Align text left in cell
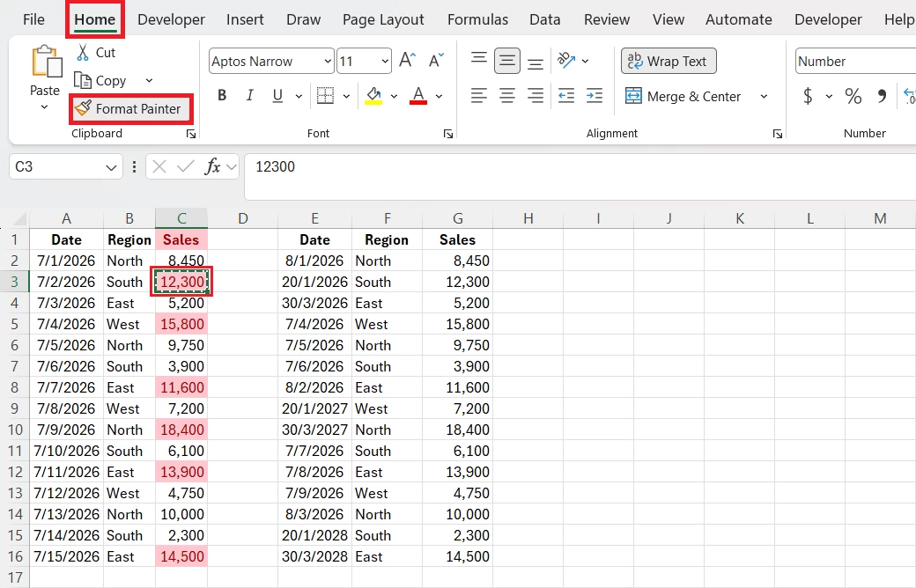 478,95
